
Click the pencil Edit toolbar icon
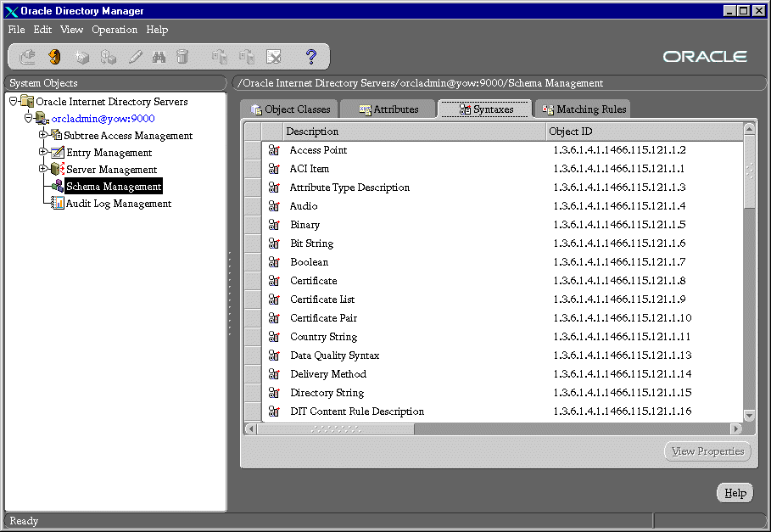(135, 57)
